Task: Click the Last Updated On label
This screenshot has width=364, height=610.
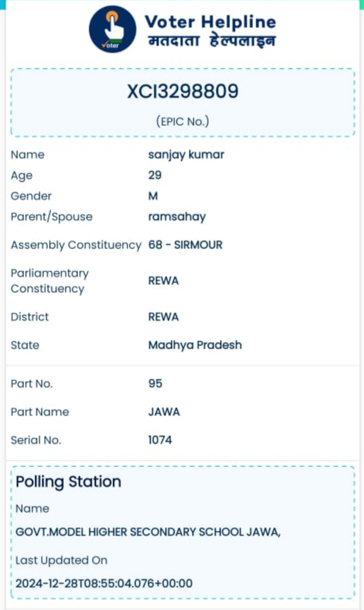Action: pos(61,560)
